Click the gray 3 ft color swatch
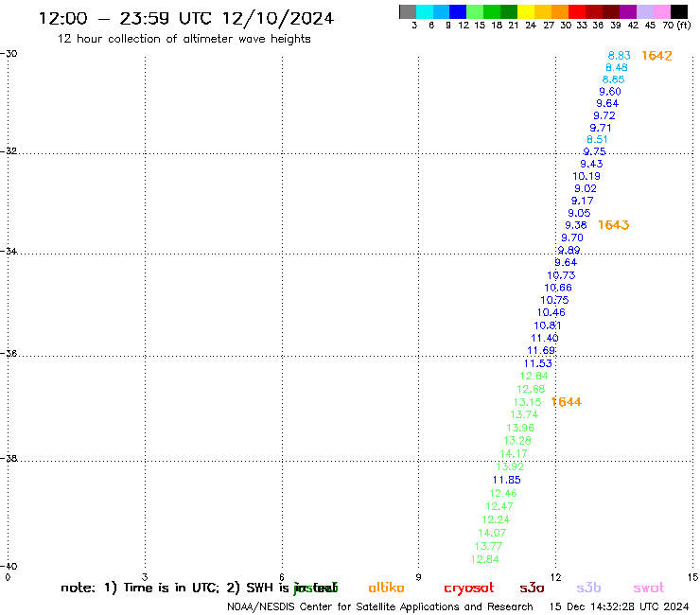This screenshot has width=700, height=615. pyautogui.click(x=408, y=11)
